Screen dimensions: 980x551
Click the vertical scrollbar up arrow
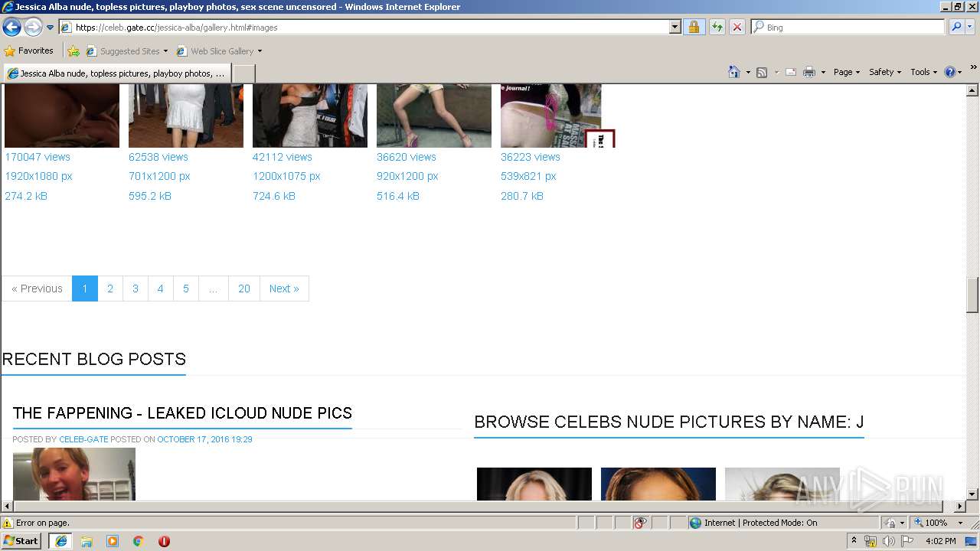(972, 90)
